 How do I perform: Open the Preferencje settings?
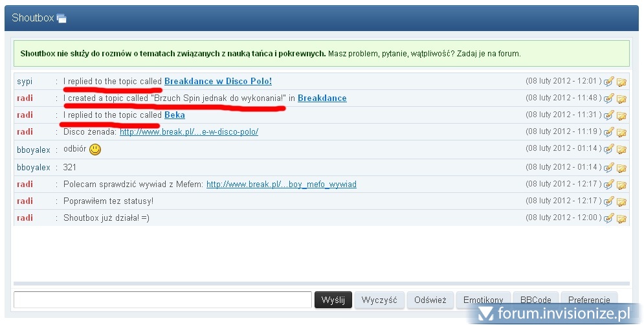click(x=588, y=300)
